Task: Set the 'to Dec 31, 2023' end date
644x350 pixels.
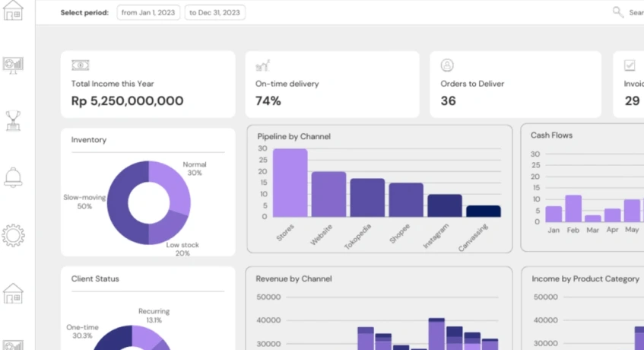Action: point(215,12)
